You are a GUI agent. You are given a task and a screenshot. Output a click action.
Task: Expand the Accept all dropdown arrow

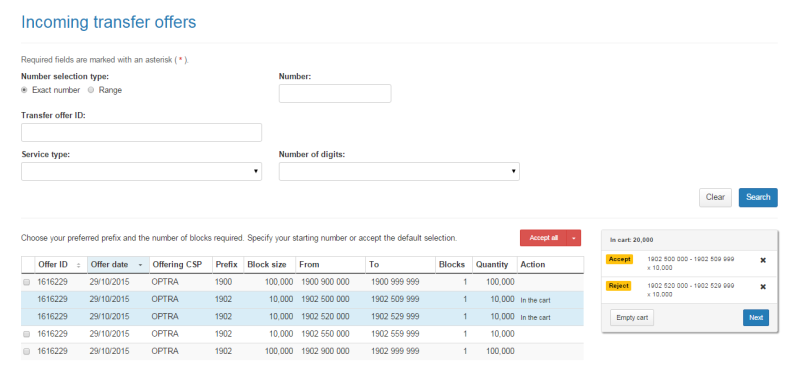point(573,238)
